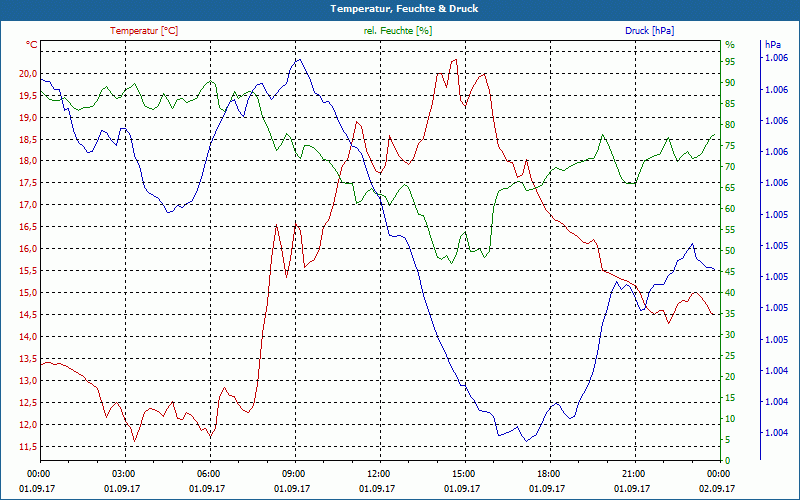Screen dimensions: 800x500
Task: Click the '19,0' temperature axis value
Action: [28, 117]
